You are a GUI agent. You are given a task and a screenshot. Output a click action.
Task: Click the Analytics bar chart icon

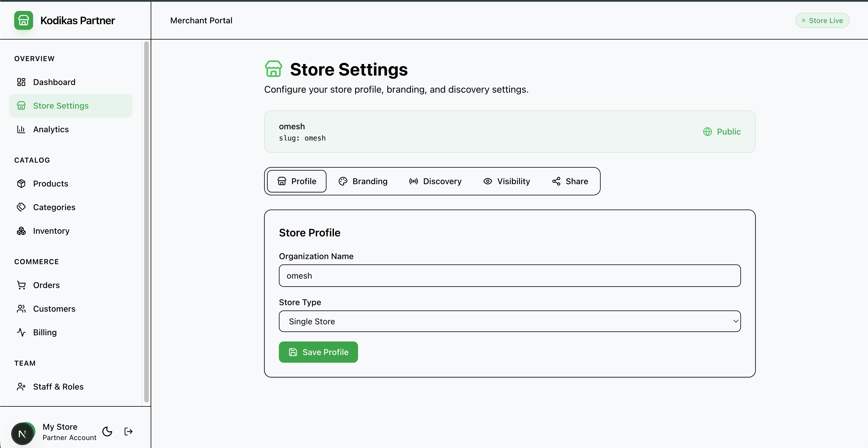click(21, 129)
